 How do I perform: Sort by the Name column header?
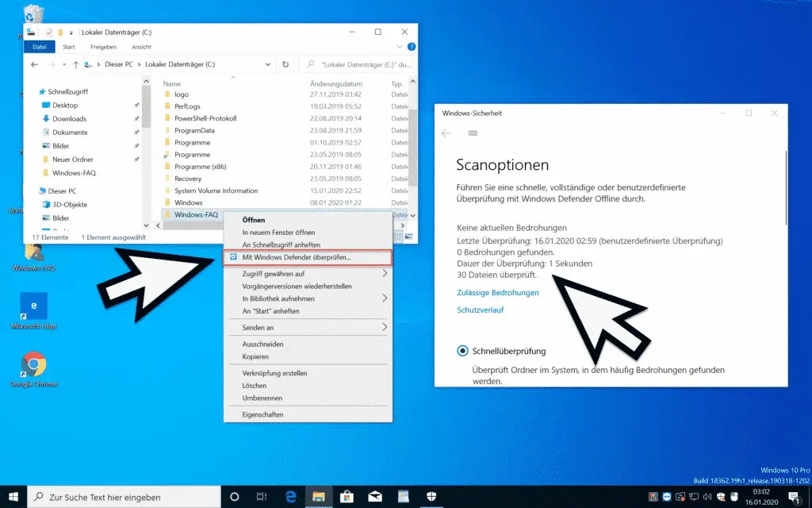click(172, 83)
